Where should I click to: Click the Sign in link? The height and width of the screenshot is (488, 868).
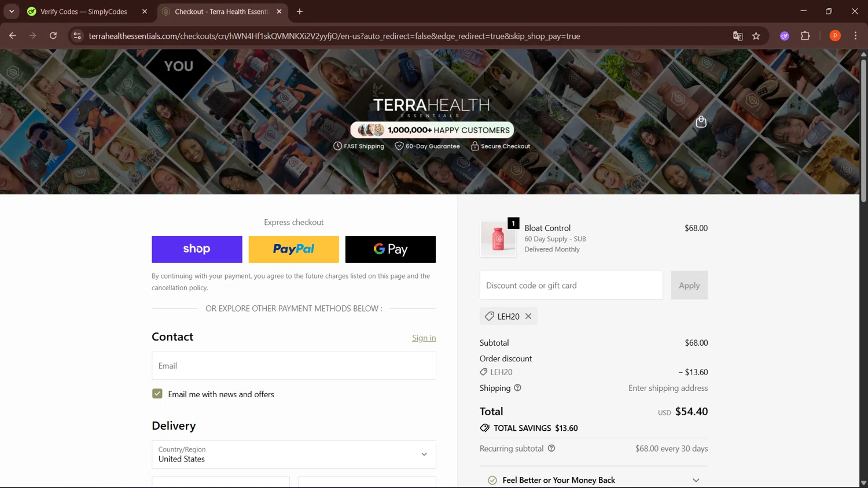[x=424, y=338]
